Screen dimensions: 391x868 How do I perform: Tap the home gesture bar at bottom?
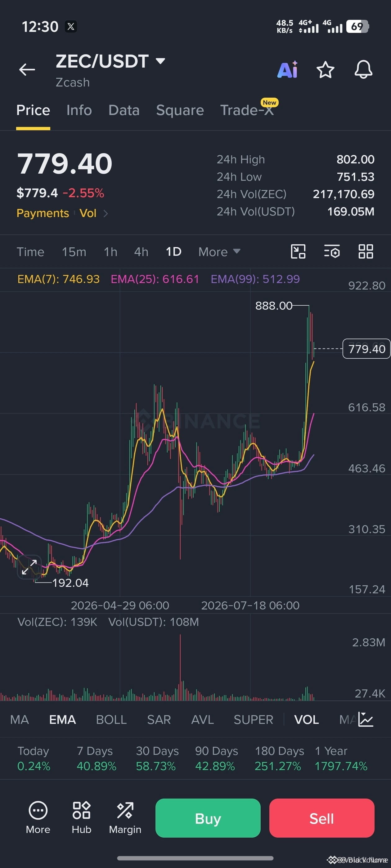point(195,858)
